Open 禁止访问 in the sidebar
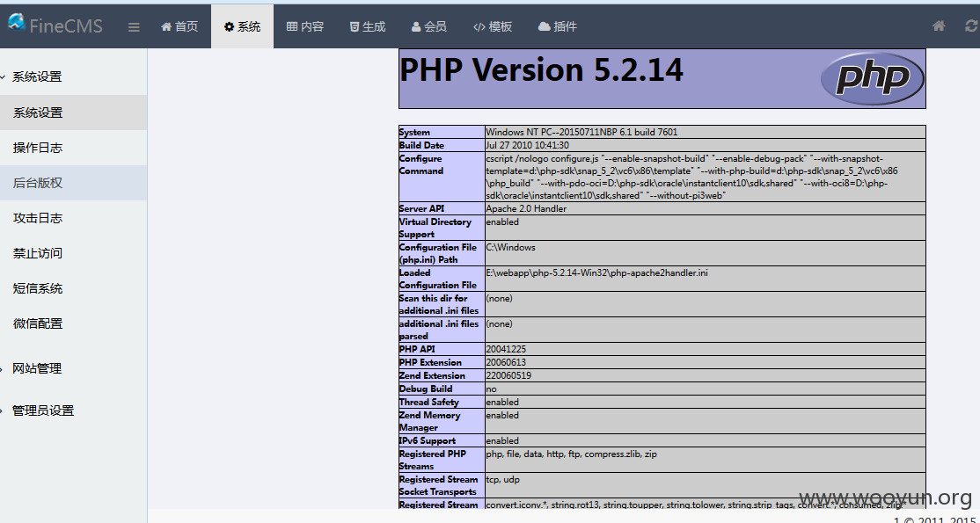 point(74,253)
